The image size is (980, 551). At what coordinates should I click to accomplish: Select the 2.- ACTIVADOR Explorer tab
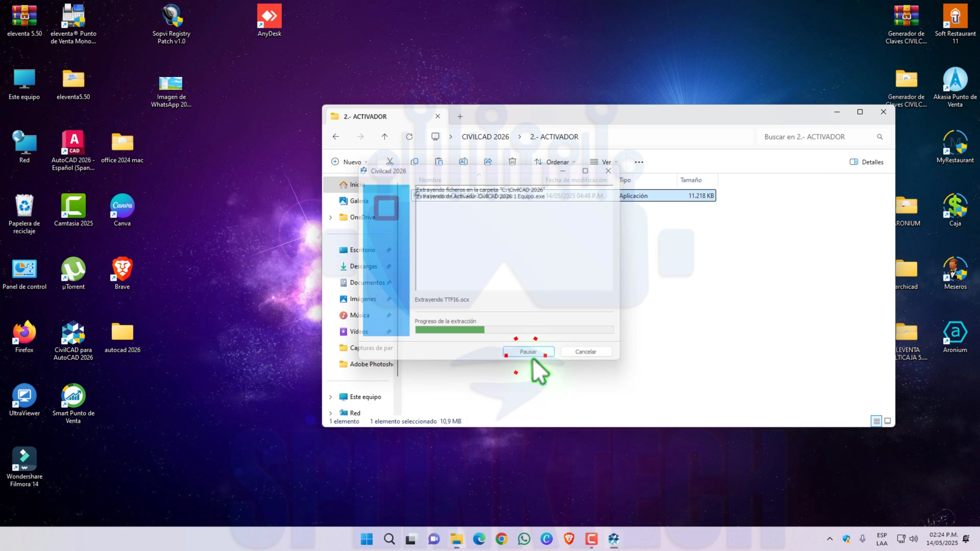(x=386, y=116)
